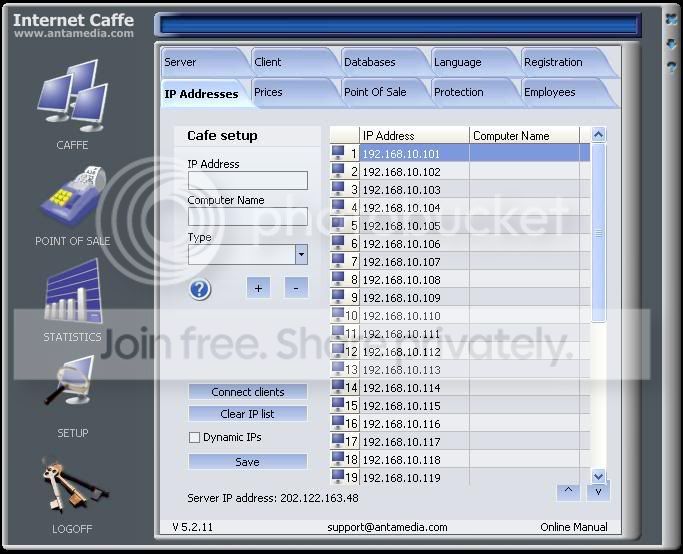Select row 5 with IP 192.168.10.105
Viewport: 683px width, 554px height.
[x=460, y=226]
